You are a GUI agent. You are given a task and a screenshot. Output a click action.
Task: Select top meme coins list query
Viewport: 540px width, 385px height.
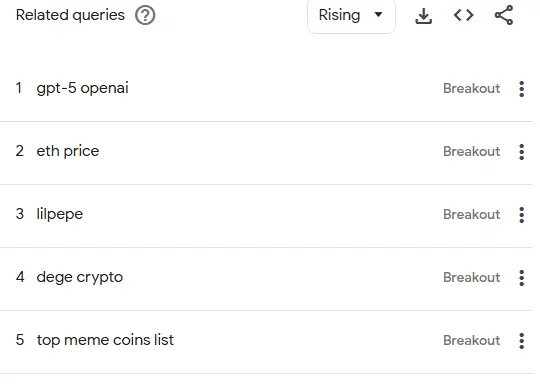tap(105, 340)
